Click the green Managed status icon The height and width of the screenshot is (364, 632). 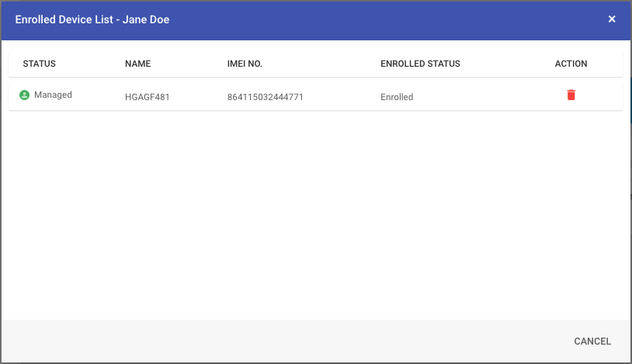click(25, 95)
